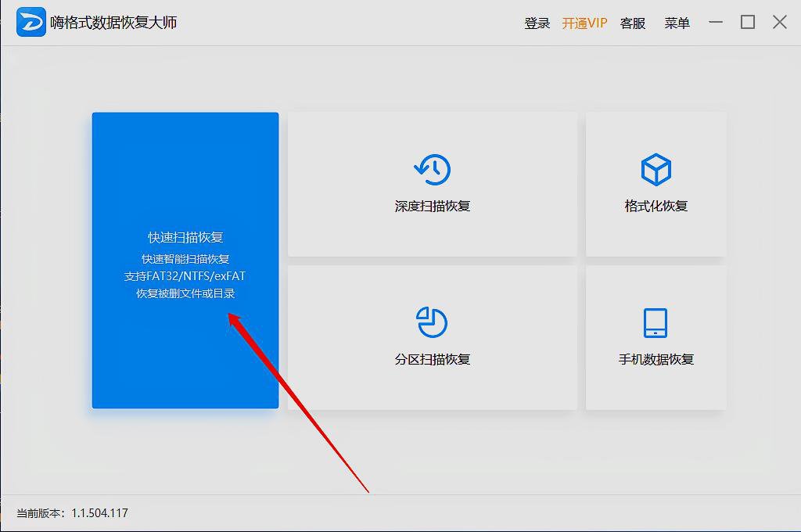Open the 登录 login panel
Viewport: 801px width, 532px height.
click(537, 23)
